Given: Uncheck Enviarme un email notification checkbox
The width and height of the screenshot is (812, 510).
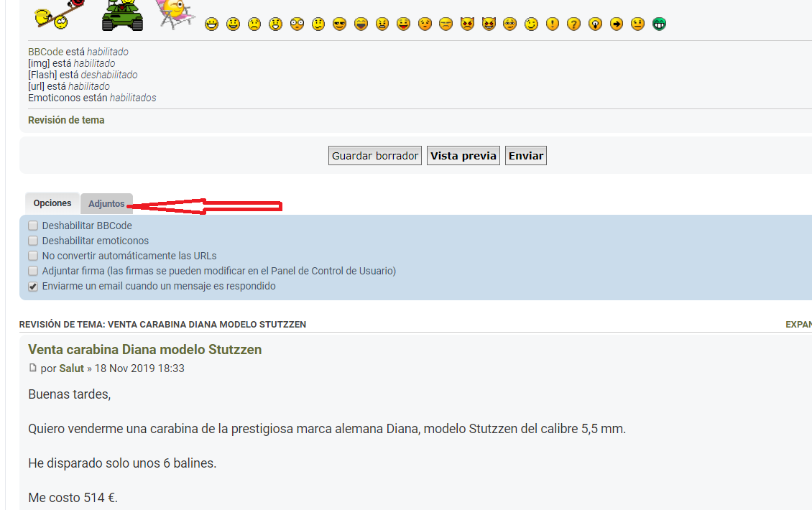Looking at the screenshot, I should [x=33, y=286].
